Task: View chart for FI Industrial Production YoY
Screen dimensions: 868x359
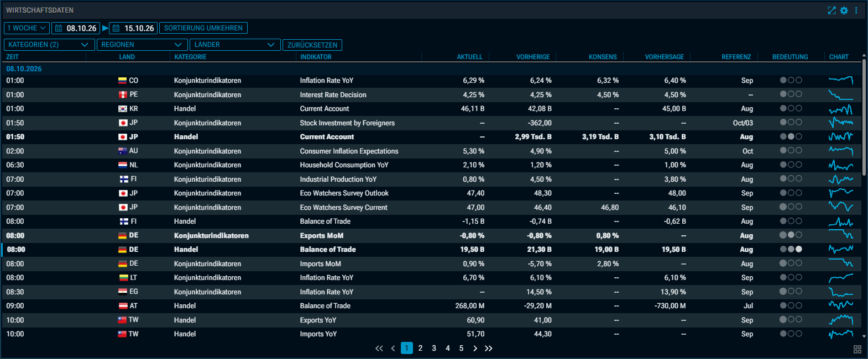Action: (841, 179)
